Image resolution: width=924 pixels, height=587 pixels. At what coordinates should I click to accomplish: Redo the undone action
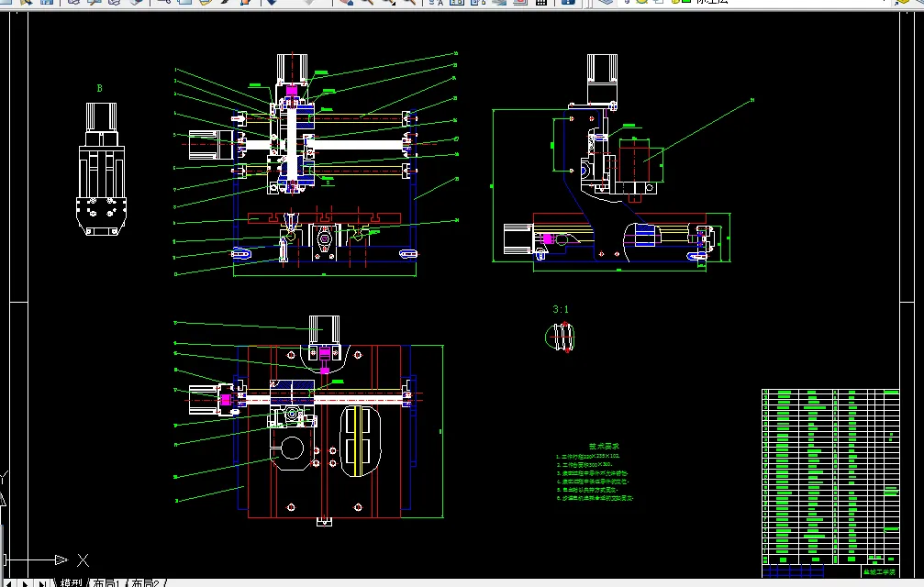point(309,4)
